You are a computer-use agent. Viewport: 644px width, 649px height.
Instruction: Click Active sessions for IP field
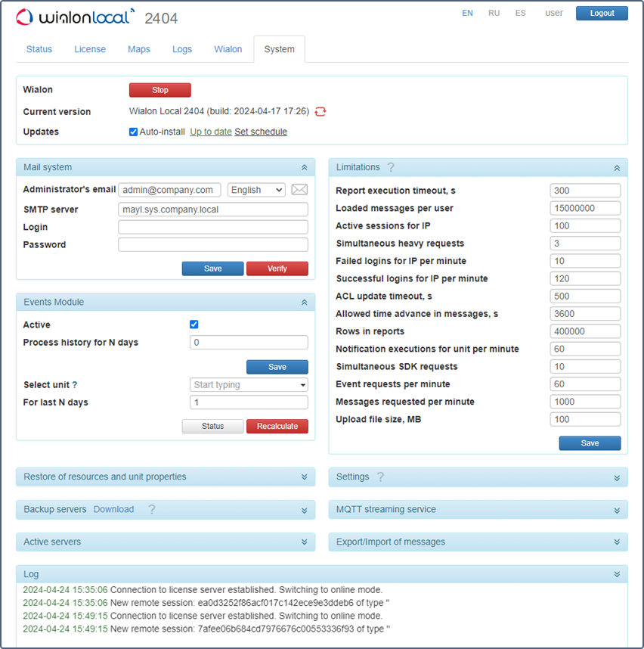(x=585, y=226)
